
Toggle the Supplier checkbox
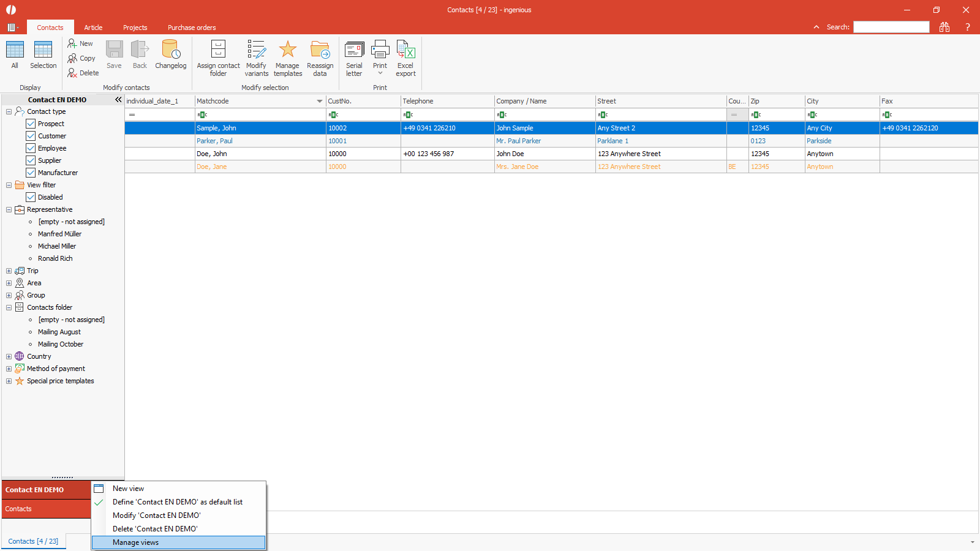[x=31, y=160]
